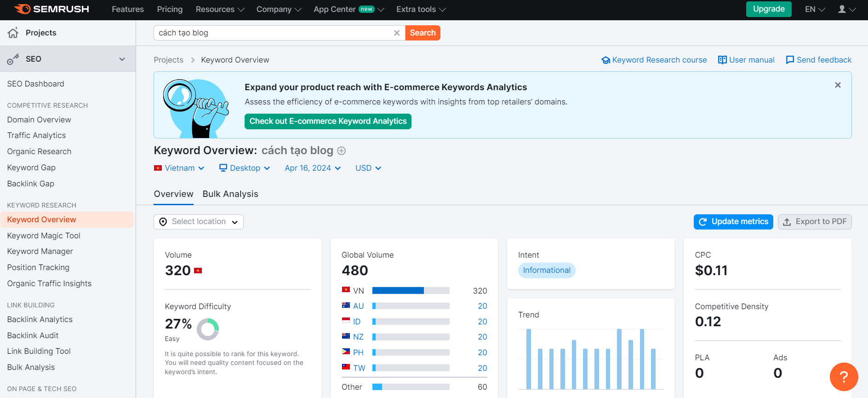Click Export to PDF

(x=815, y=222)
